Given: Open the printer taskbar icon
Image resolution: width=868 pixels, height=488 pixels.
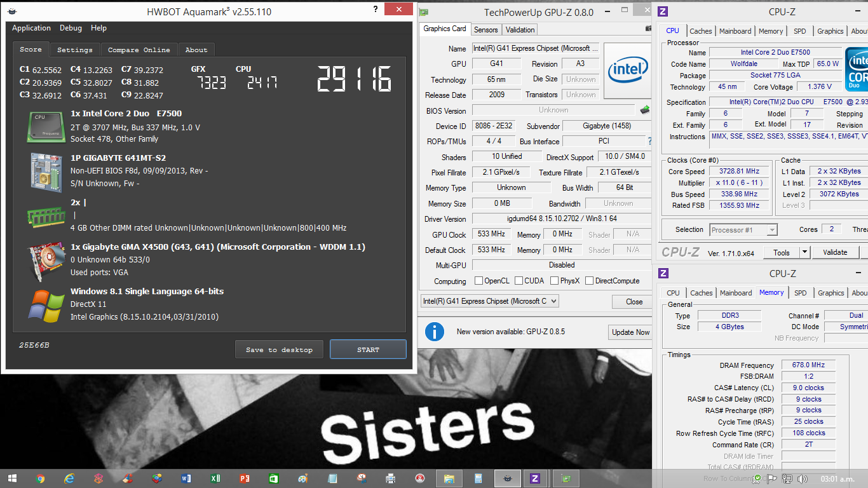Looking at the screenshot, I should (x=391, y=478).
